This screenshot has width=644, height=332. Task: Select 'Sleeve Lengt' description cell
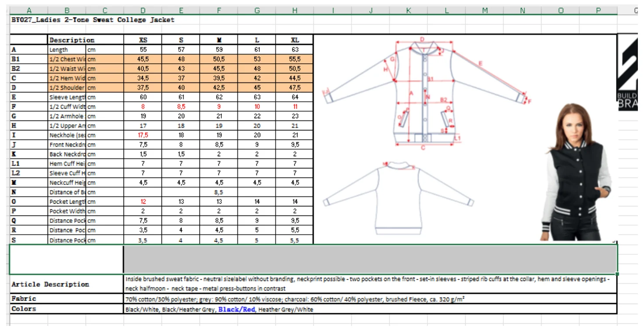[67, 97]
